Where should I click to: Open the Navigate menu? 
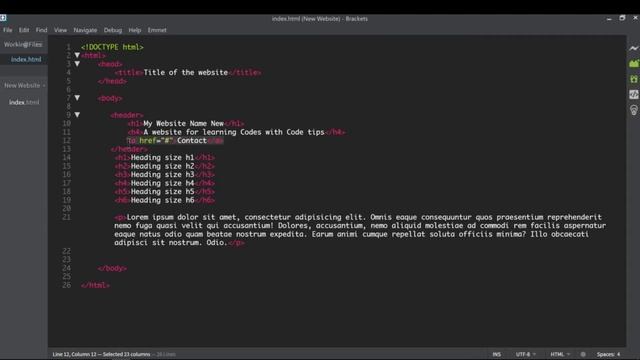(85, 30)
